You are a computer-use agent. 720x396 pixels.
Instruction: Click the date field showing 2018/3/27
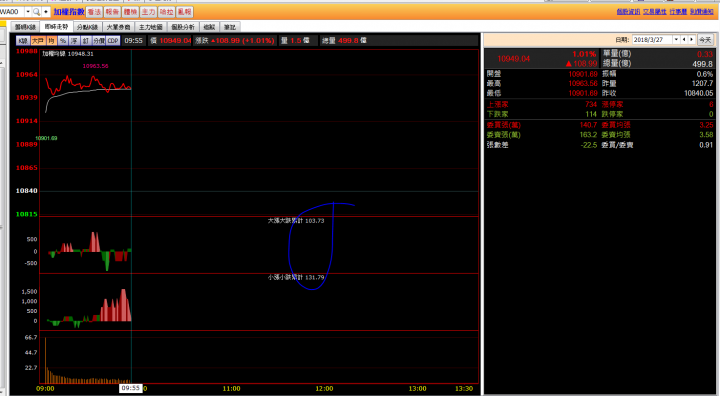point(652,40)
